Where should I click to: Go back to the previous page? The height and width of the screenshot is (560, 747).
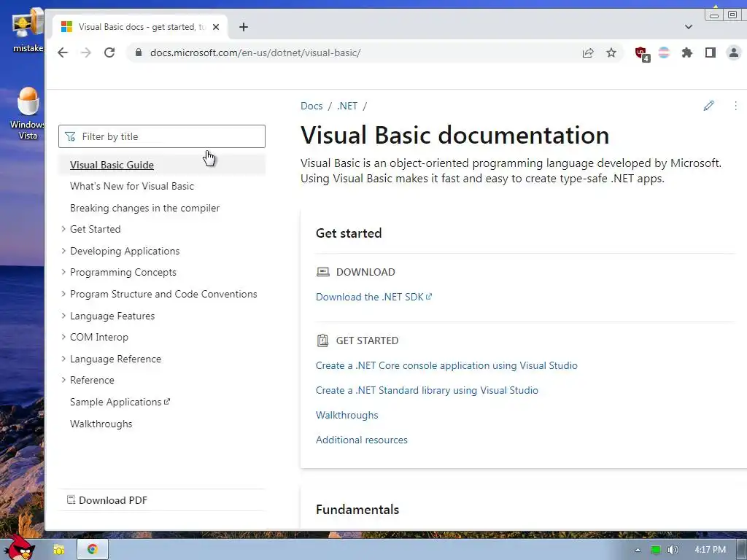63,52
